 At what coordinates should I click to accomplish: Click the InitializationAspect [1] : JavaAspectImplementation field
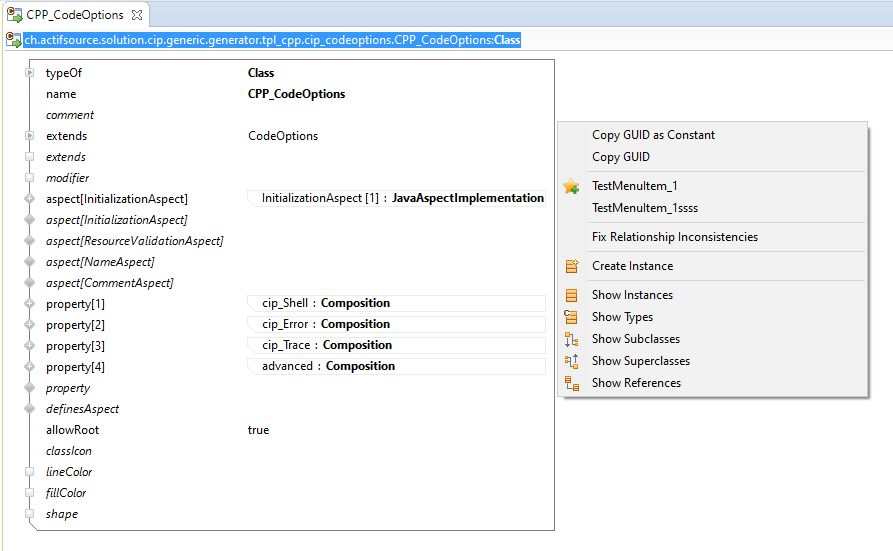coord(396,198)
